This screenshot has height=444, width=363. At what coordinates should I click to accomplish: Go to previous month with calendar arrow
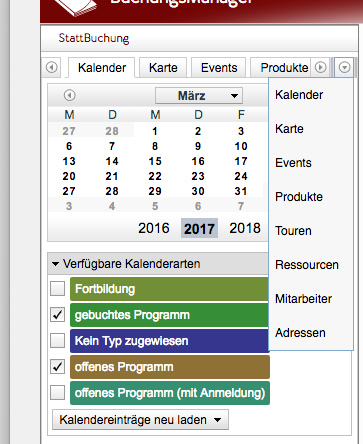69,95
